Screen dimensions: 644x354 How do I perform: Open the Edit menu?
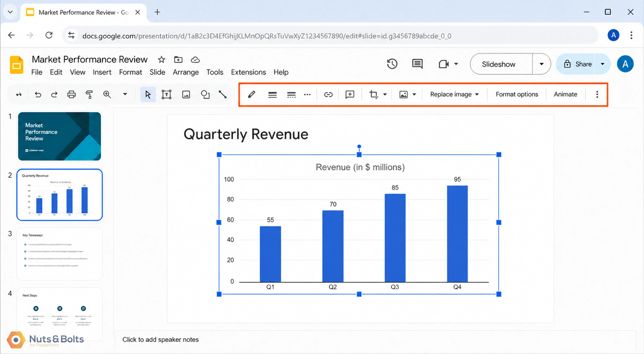(56, 72)
